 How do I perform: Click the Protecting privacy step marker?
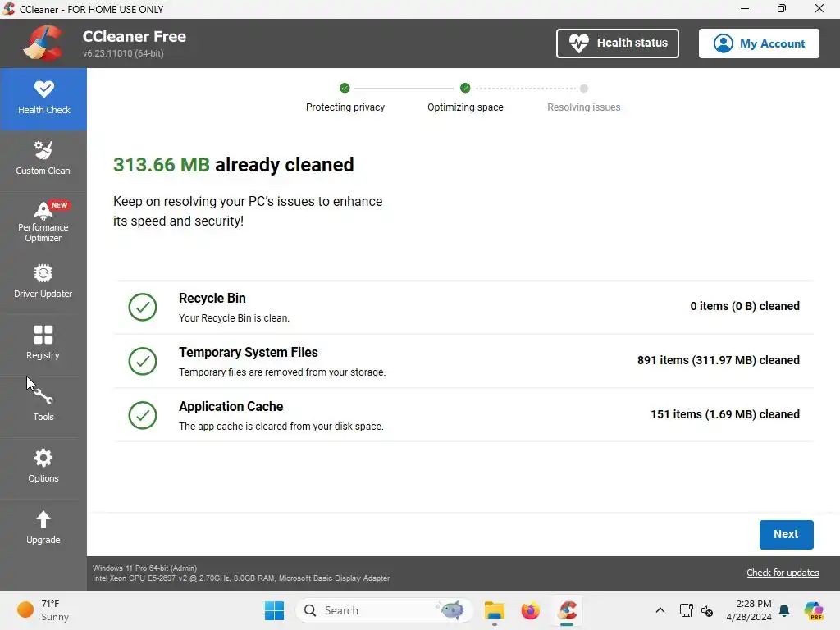[x=345, y=88]
